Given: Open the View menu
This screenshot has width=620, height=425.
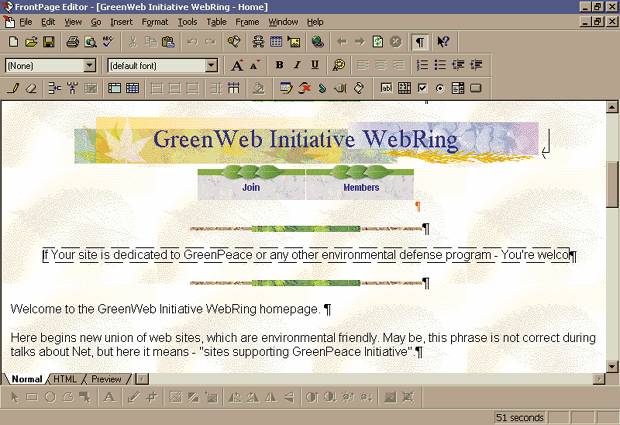Looking at the screenshot, I should point(73,22).
